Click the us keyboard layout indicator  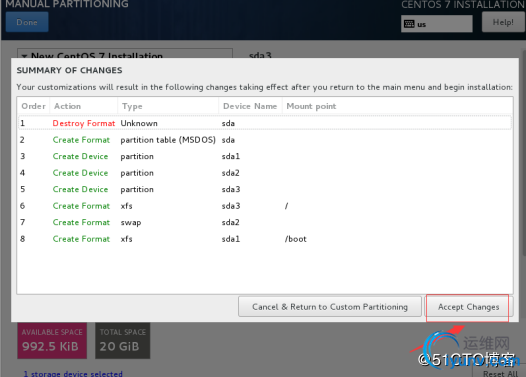pos(436,24)
